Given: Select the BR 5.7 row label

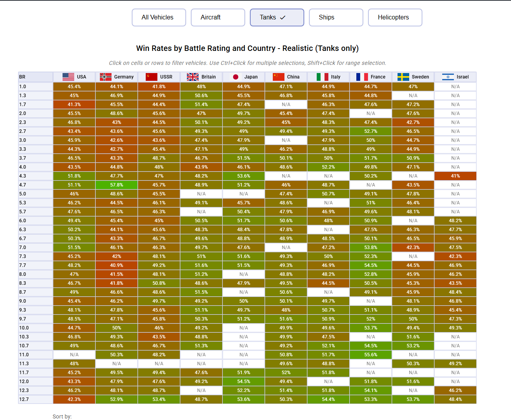Looking at the screenshot, I should [x=36, y=212].
